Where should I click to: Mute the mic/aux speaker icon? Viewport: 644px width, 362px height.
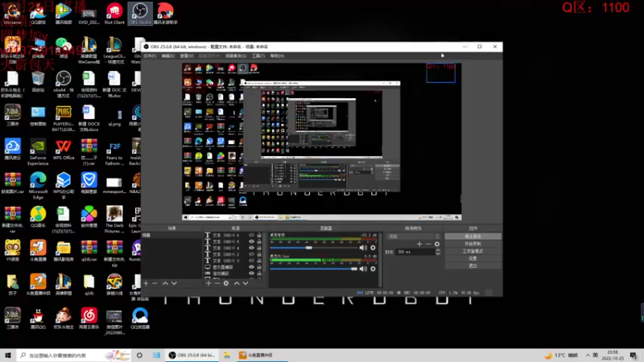363,269
